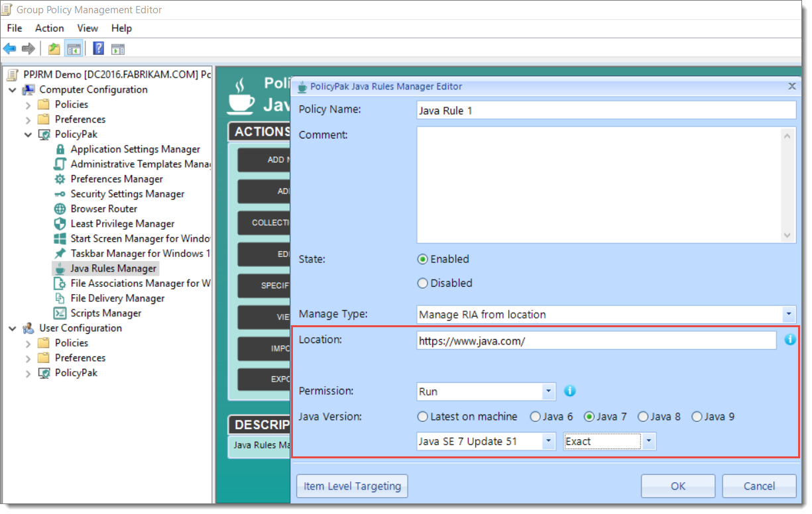Close the PolicyPak Java Rules Manager Editor

(x=791, y=86)
